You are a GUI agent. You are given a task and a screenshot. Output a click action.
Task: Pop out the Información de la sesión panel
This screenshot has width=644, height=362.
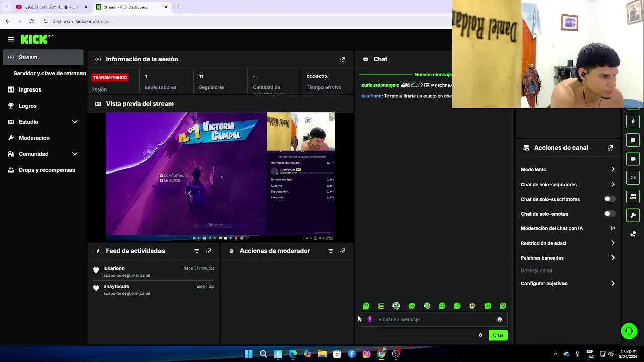coord(343,59)
